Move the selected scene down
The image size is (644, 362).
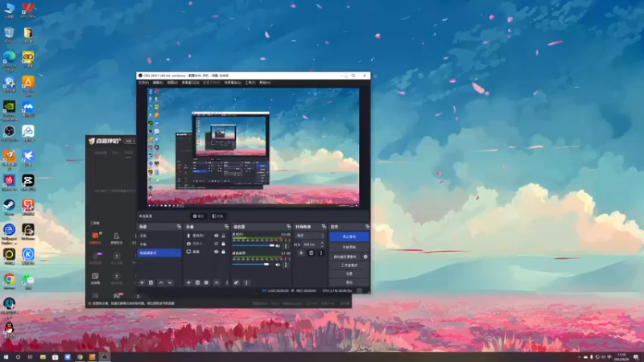coord(170,282)
